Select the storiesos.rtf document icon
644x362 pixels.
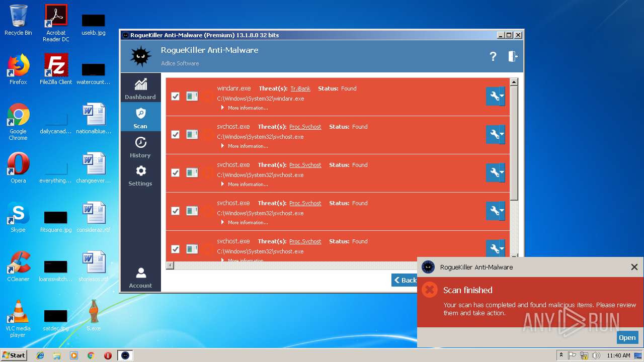[x=94, y=266]
